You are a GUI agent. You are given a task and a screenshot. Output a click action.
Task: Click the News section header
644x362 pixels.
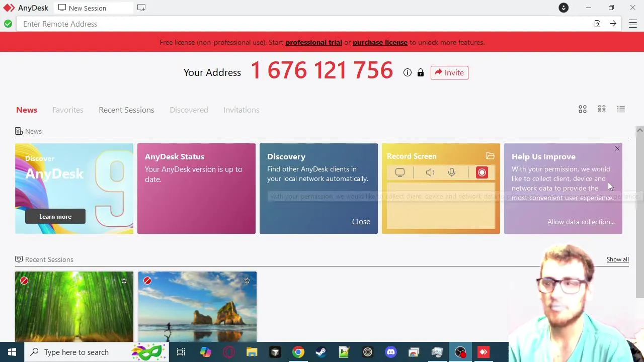coord(29,131)
